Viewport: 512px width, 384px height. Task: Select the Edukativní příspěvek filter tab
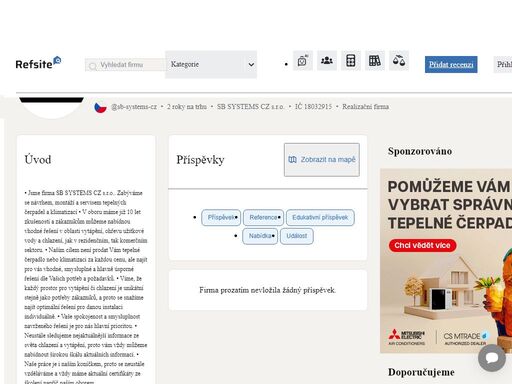click(320, 218)
